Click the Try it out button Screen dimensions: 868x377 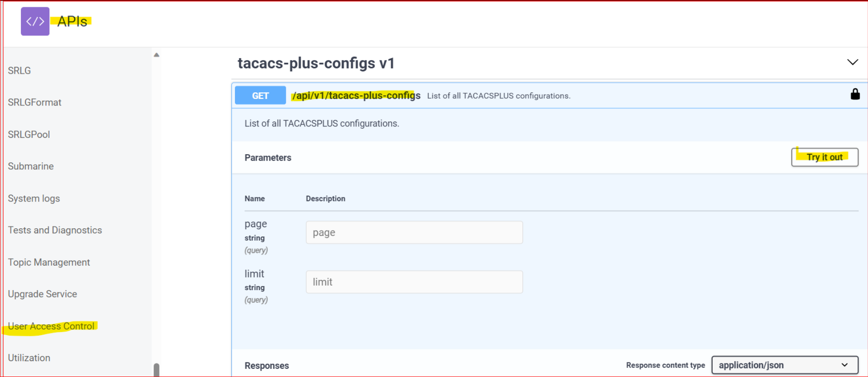[x=824, y=157]
